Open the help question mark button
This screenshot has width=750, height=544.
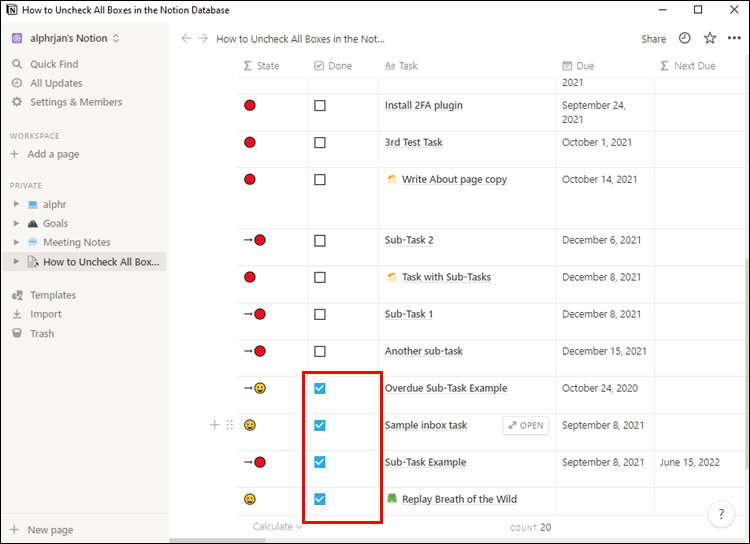click(x=721, y=514)
